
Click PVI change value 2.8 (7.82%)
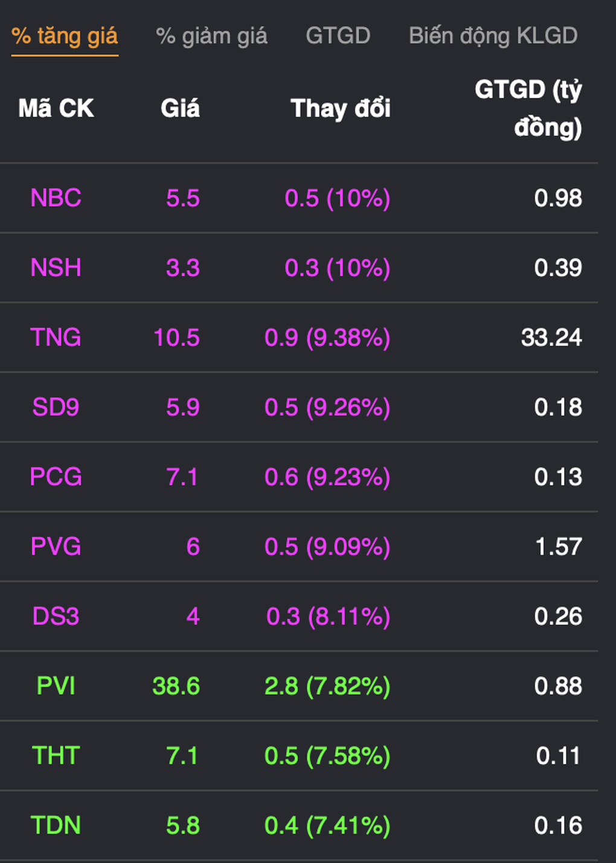click(327, 686)
